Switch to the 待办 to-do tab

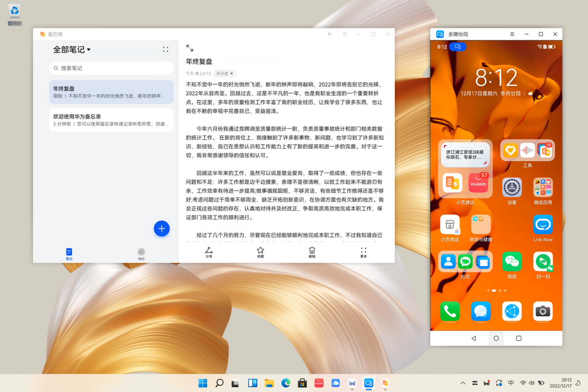141,254
